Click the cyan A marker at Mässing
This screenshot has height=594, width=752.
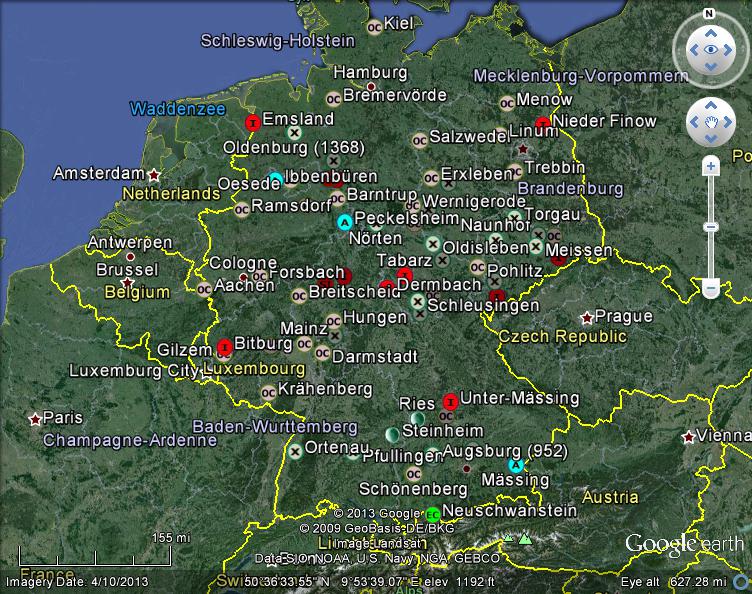click(516, 465)
